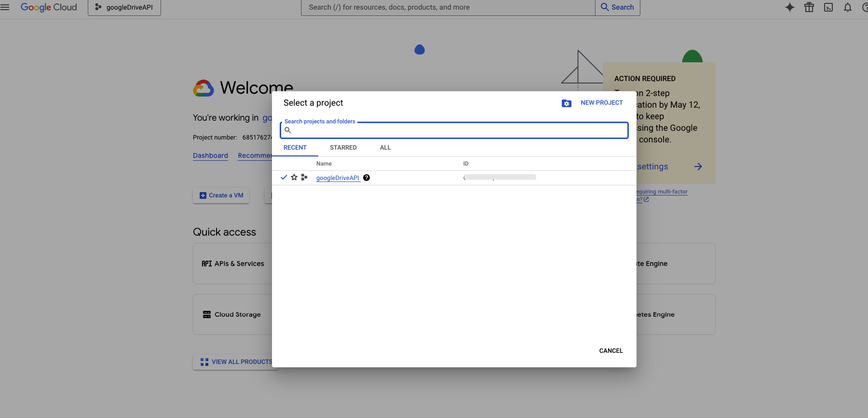
Task: Open the Gemini sparkle assistant icon
Action: coord(790,7)
